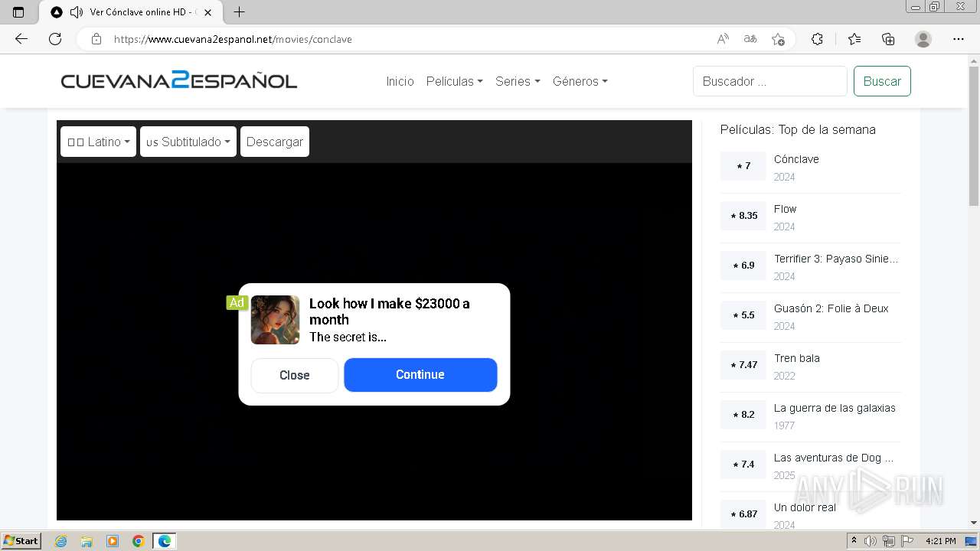
Task: Open the Favorites list icon
Action: point(854,39)
